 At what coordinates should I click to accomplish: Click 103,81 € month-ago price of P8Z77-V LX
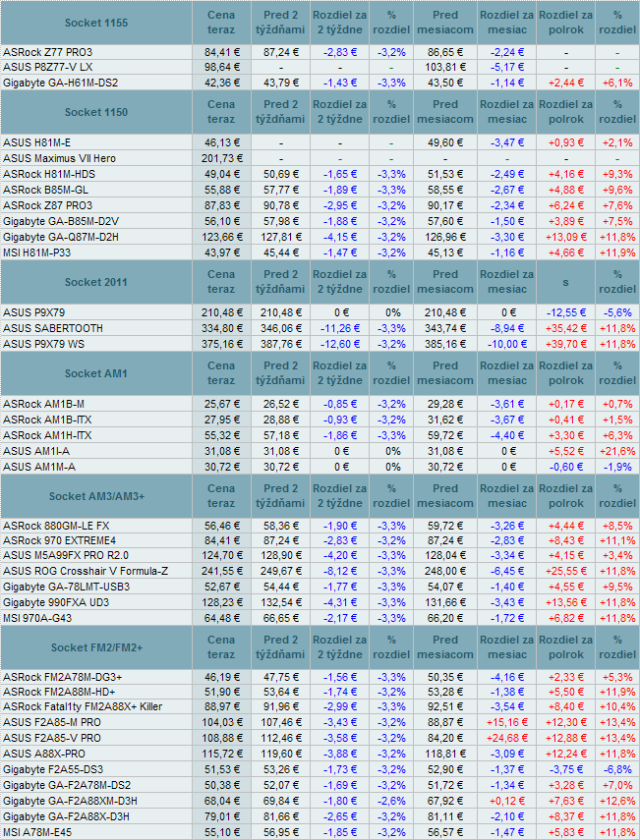[x=445, y=67]
